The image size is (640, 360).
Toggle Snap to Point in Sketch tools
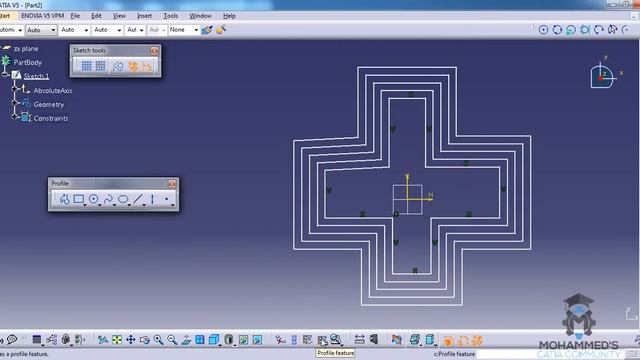100,66
